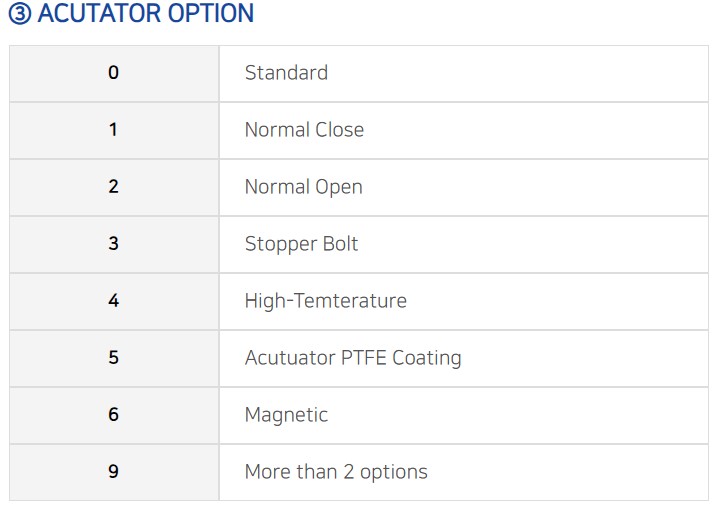The image size is (718, 508).
Task: Click the Magnetic entry
Action: 286,415
